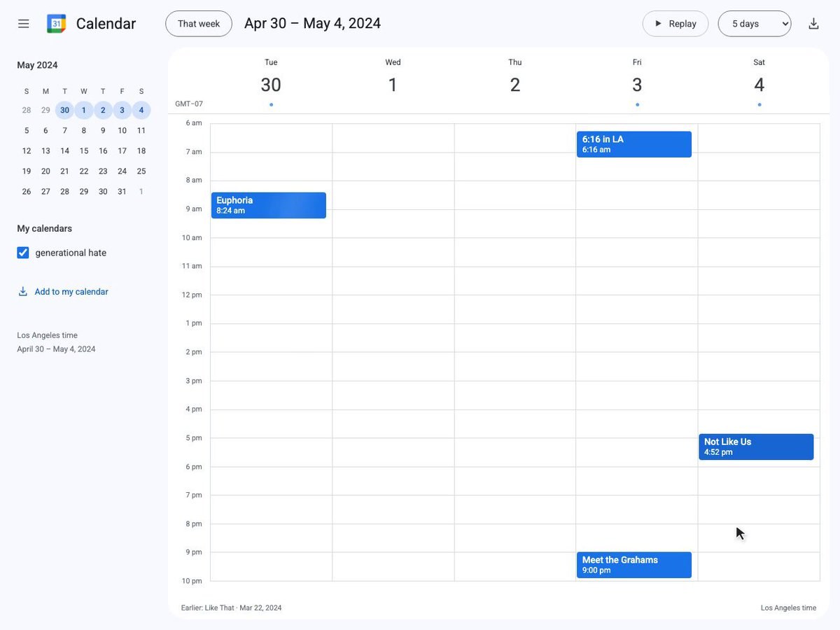Click the Add to my calendar download icon

(x=23, y=292)
